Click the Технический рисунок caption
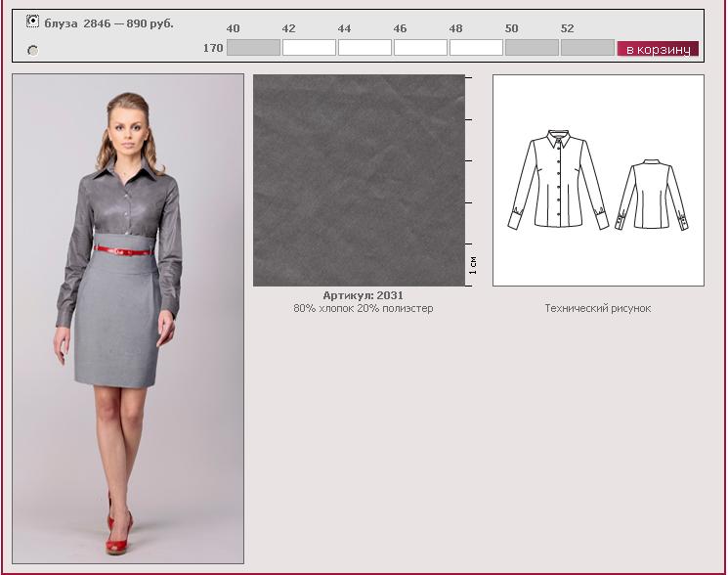728x575 pixels. point(597,309)
